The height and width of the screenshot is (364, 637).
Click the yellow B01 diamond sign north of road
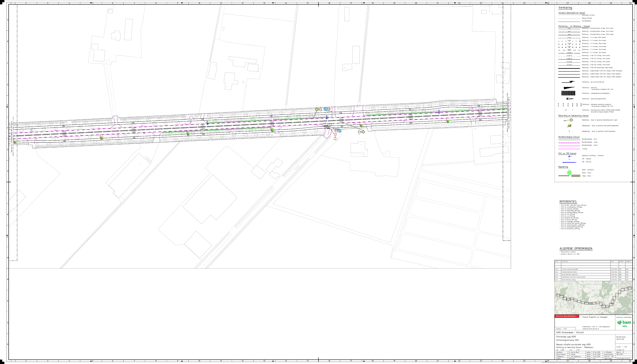317,109
